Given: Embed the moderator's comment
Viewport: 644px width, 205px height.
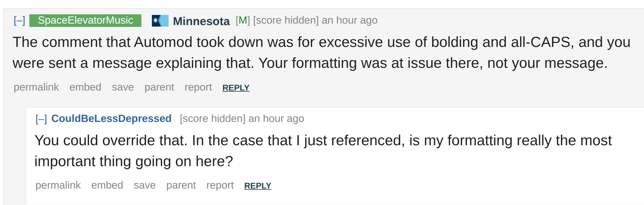Looking at the screenshot, I should [x=85, y=87].
